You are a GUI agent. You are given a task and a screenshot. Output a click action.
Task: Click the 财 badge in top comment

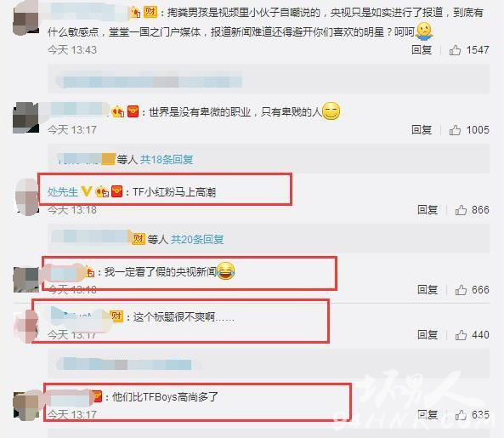150,12
